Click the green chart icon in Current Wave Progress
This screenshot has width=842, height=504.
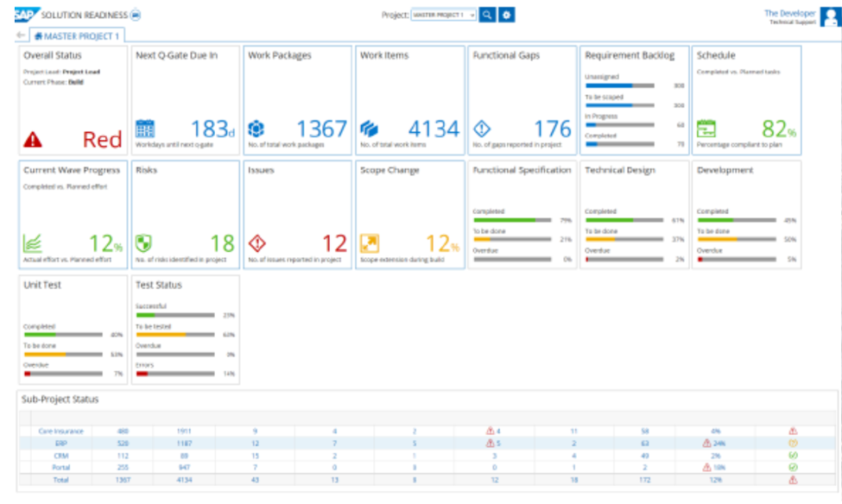point(33,244)
